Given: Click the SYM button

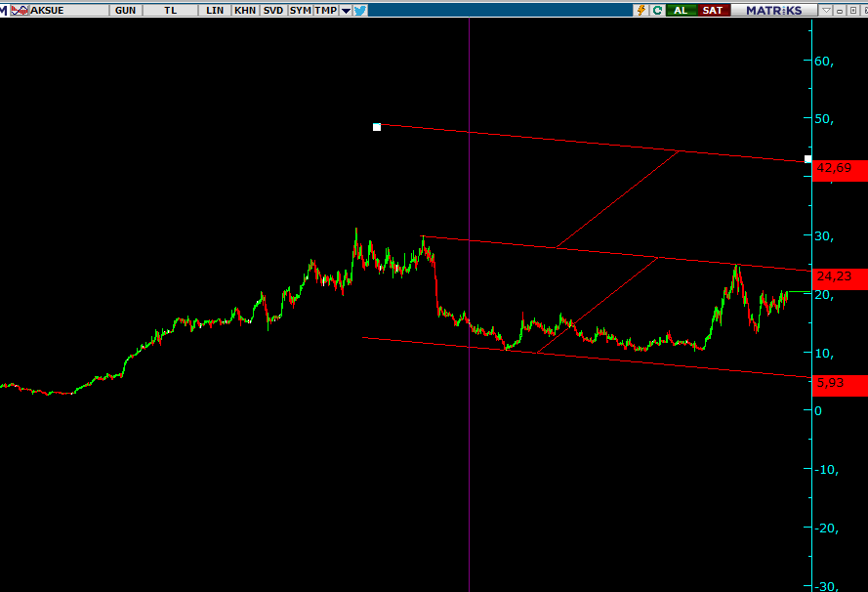Looking at the screenshot, I should click(x=301, y=10).
